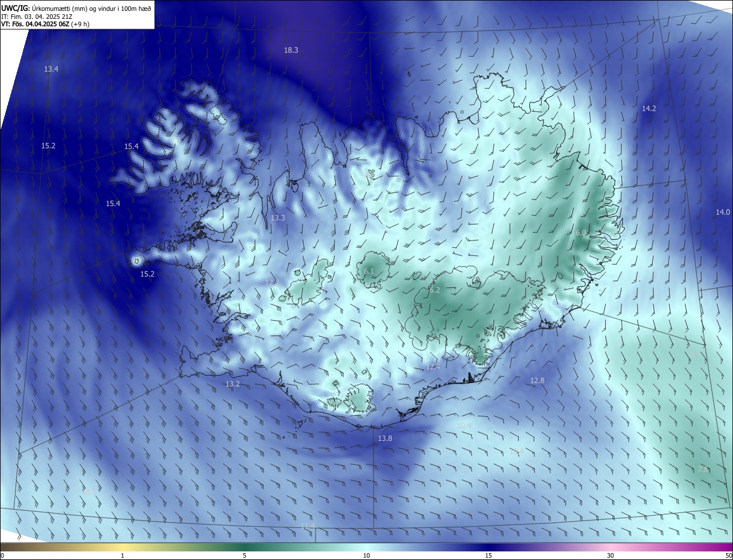Click the '5' tick on the color scale
Viewport: 733px width, 560px height.
coord(245,555)
